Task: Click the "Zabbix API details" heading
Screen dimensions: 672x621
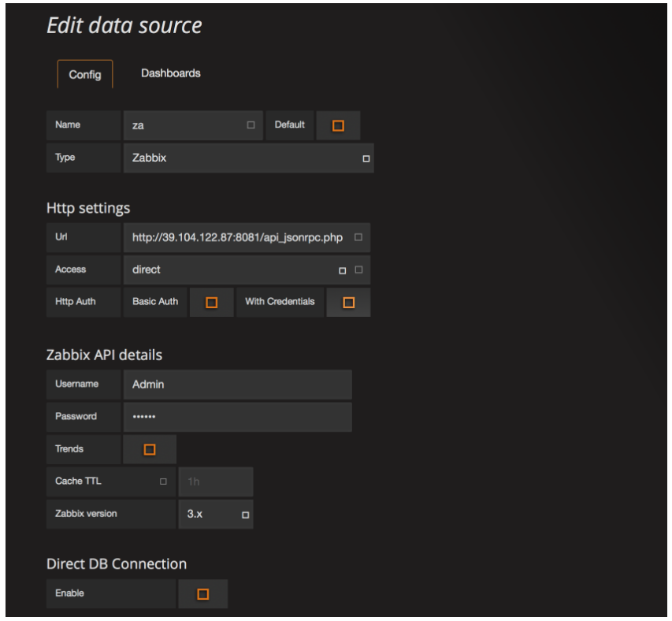Action: pos(104,355)
